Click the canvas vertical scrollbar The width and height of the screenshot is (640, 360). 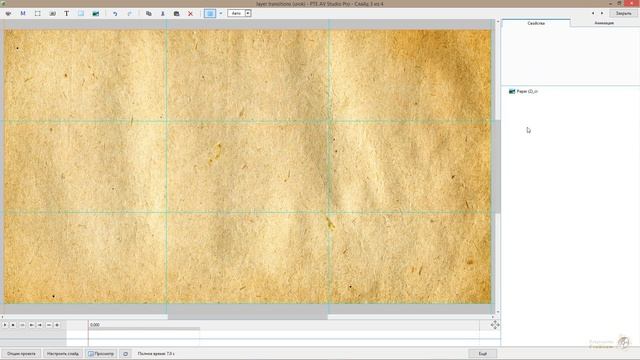coord(498,167)
